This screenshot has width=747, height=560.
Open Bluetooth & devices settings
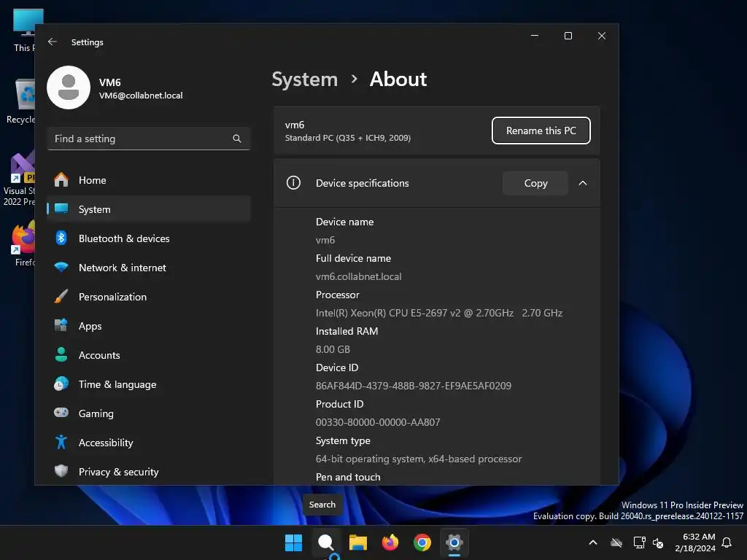tap(149, 238)
